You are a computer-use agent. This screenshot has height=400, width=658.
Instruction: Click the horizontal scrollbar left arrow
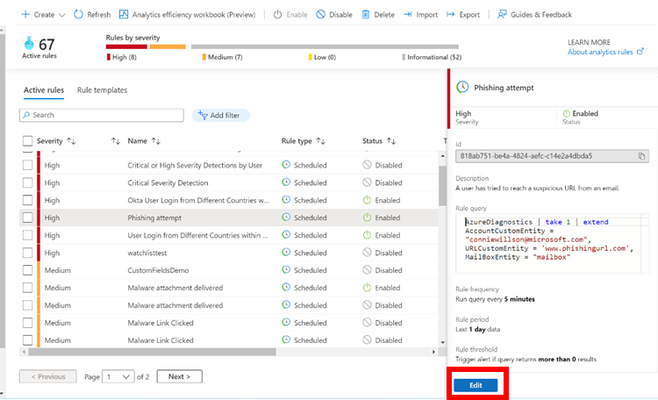[x=24, y=352]
